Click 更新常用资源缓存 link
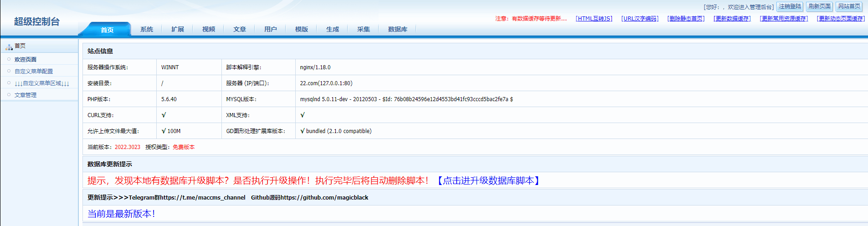Viewport: 868px width, 226px height. coord(784,19)
